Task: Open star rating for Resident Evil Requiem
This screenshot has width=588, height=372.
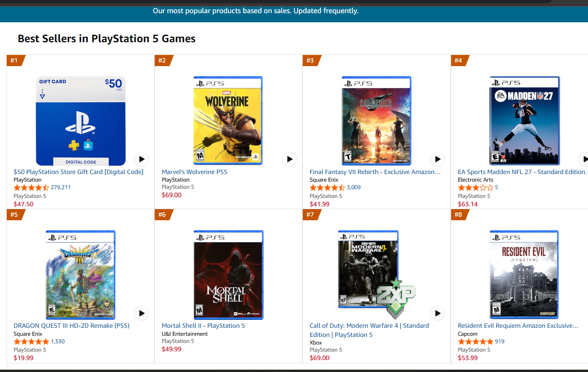Action: [475, 342]
